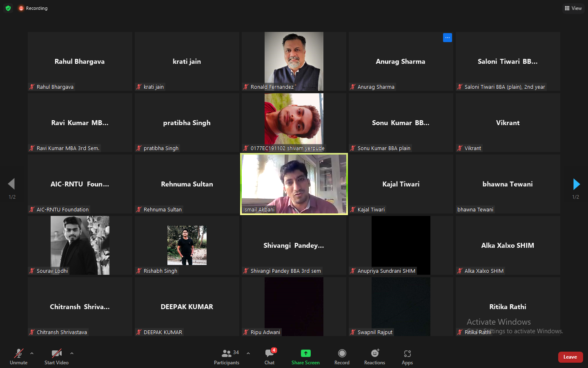Viewport: 588px width, 368px height.
Task: Go to previous page of participants
Action: tap(11, 184)
